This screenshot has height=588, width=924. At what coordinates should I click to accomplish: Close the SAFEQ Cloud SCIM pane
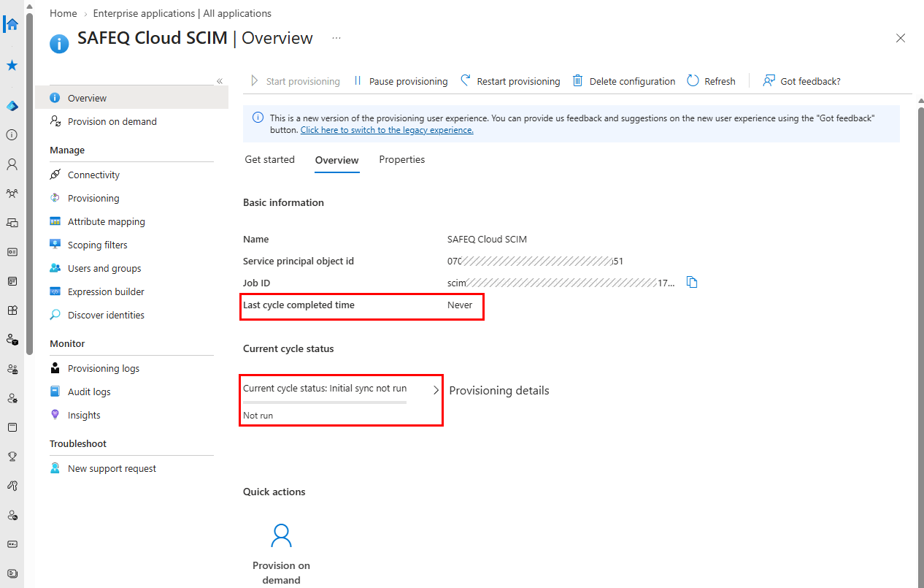point(901,38)
